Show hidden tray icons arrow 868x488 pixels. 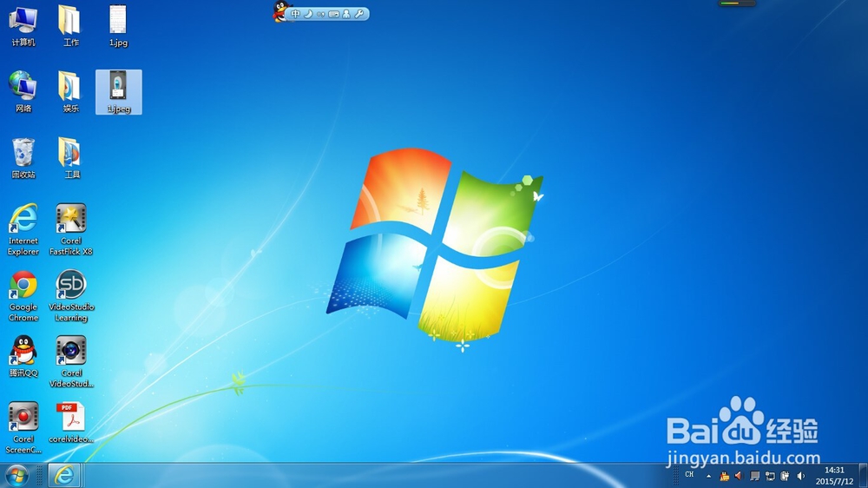pos(708,476)
